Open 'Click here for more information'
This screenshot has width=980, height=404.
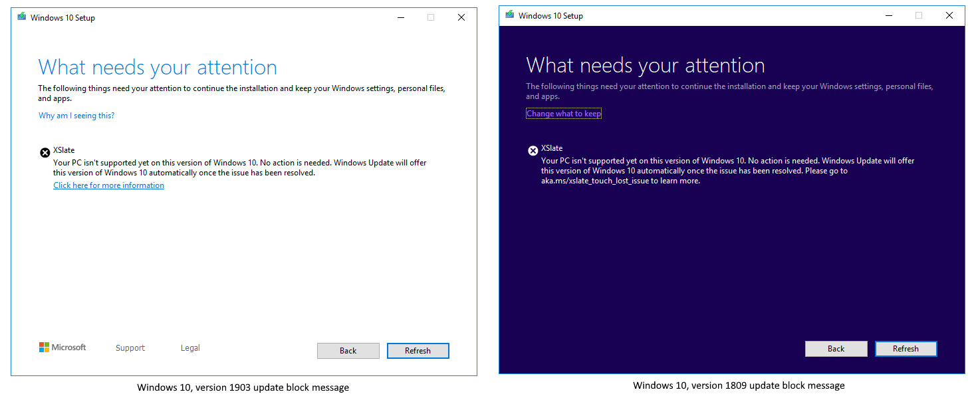(108, 185)
